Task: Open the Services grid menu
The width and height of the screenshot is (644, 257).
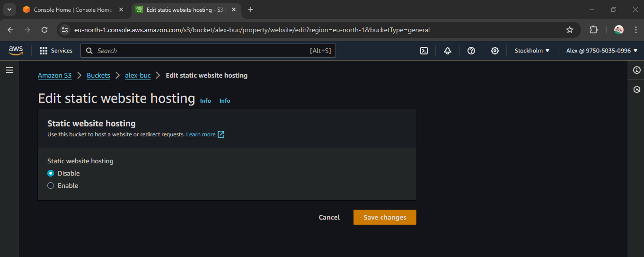Action: tap(56, 51)
